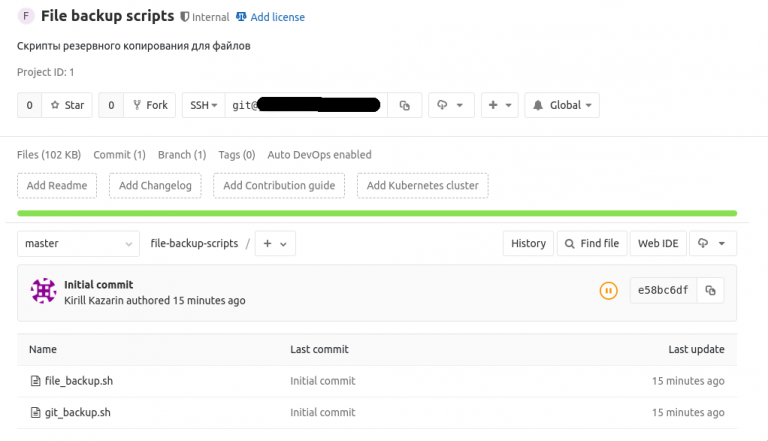Click the green language progress bar
Image resolution: width=768 pixels, height=441 pixels.
pyautogui.click(x=377, y=213)
